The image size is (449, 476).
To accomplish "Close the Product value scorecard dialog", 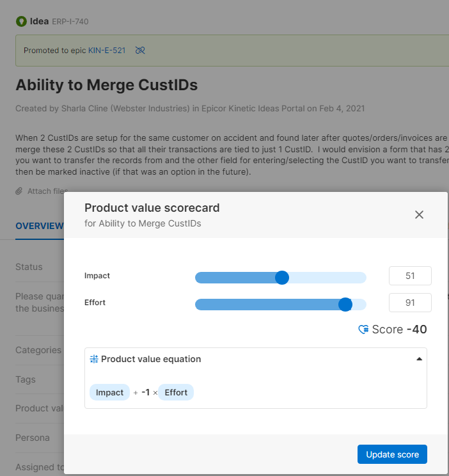I will [x=419, y=214].
